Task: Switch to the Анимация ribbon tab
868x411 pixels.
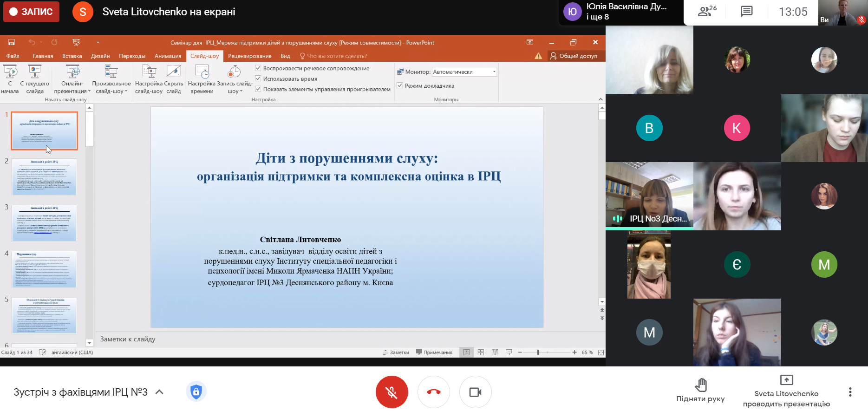Action: pyautogui.click(x=168, y=56)
